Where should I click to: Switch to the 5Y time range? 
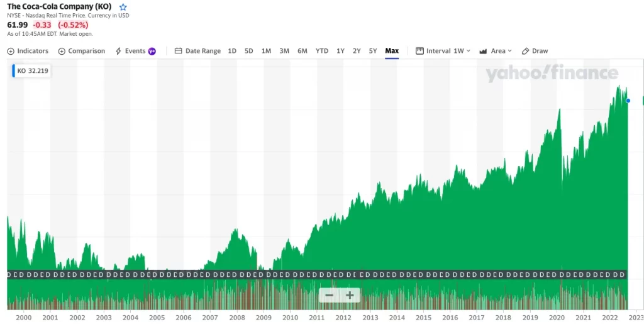373,51
